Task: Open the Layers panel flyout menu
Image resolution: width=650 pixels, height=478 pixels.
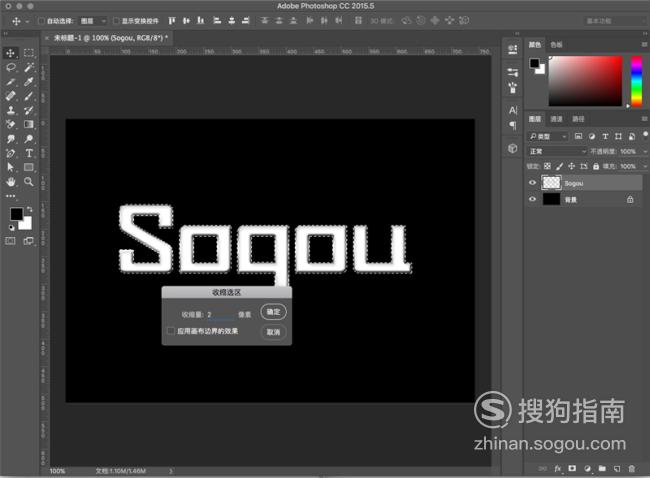Action: [x=644, y=119]
